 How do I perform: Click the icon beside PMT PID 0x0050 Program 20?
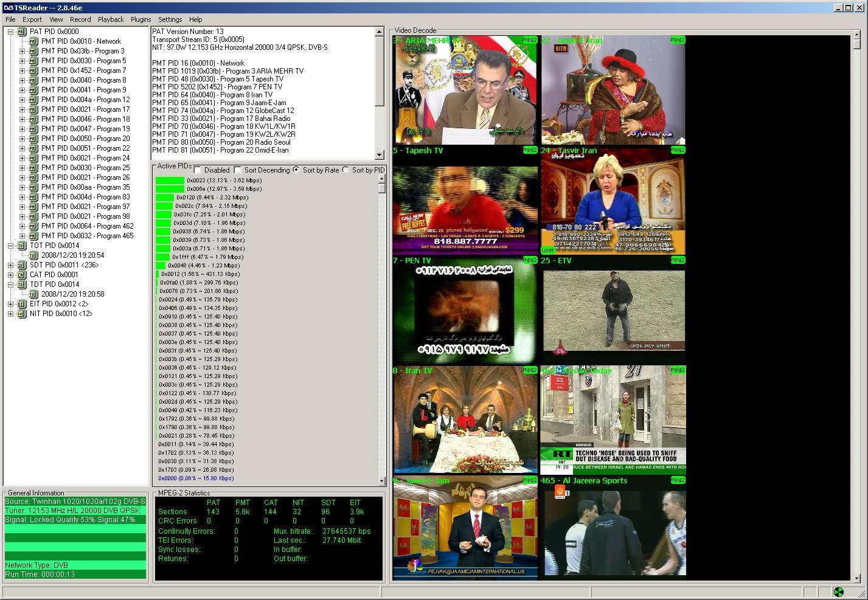click(x=33, y=139)
